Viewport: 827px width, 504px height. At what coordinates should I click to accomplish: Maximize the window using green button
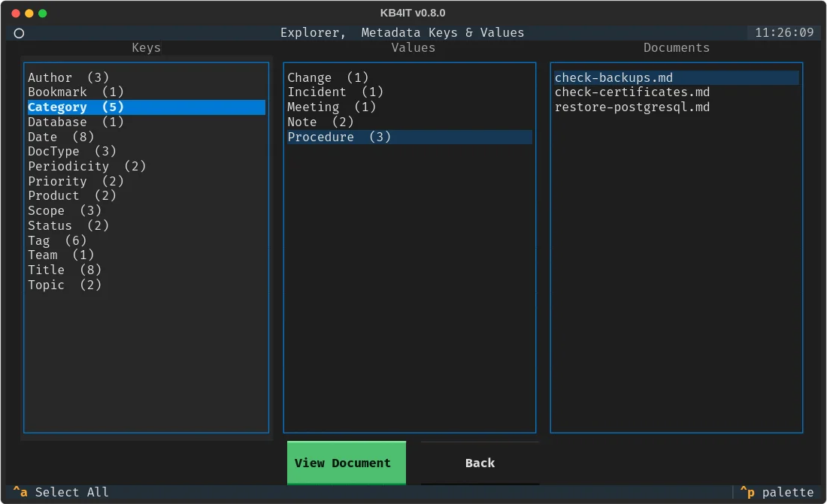point(43,14)
